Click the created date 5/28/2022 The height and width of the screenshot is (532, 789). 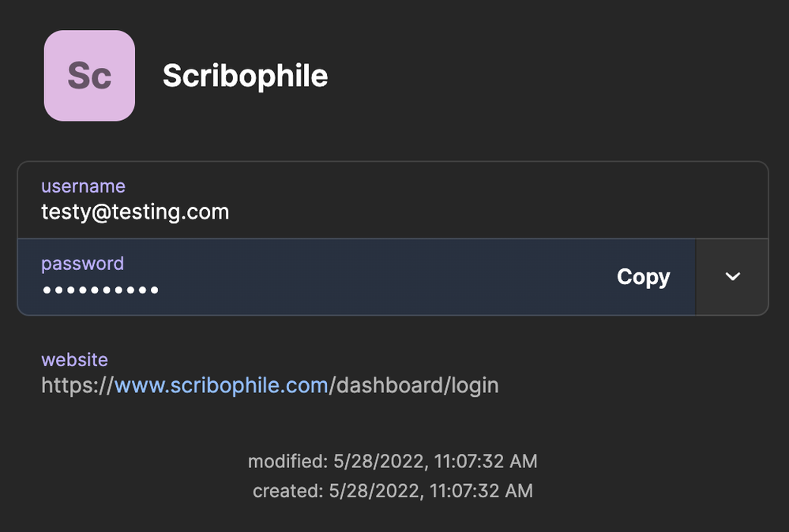[374, 491]
